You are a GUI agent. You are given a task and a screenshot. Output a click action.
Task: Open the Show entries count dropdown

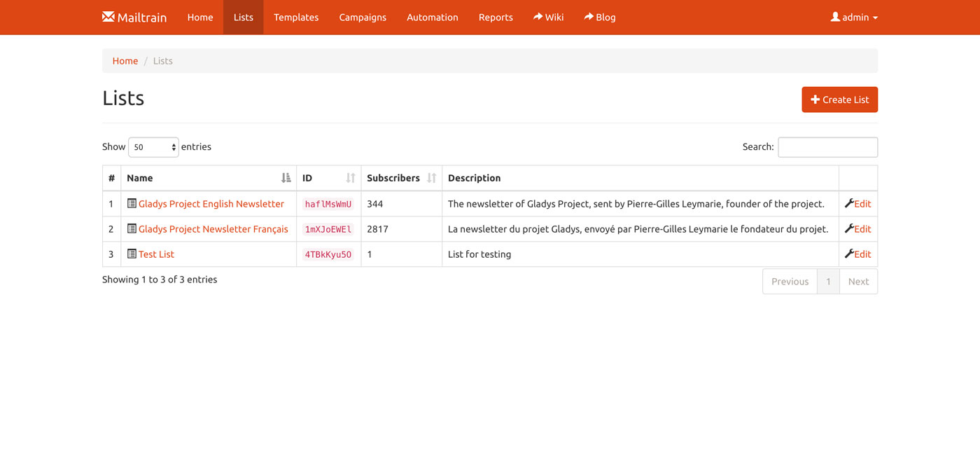(153, 147)
